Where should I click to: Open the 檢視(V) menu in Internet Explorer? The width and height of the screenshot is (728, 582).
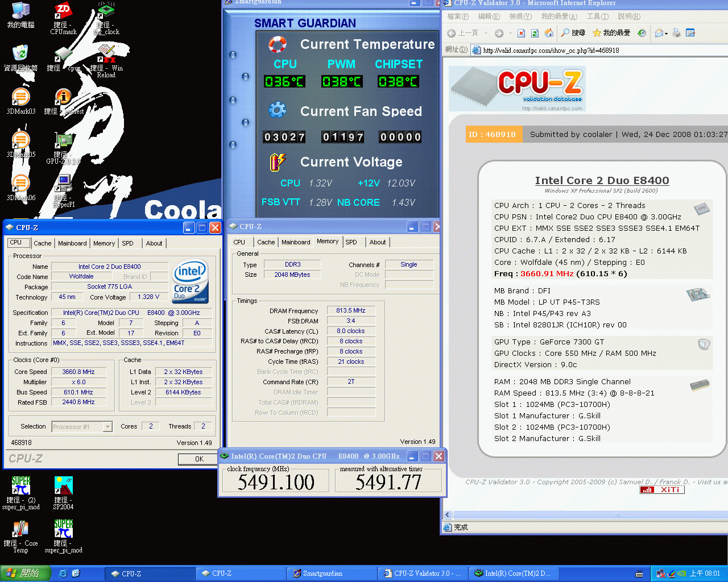tap(520, 16)
